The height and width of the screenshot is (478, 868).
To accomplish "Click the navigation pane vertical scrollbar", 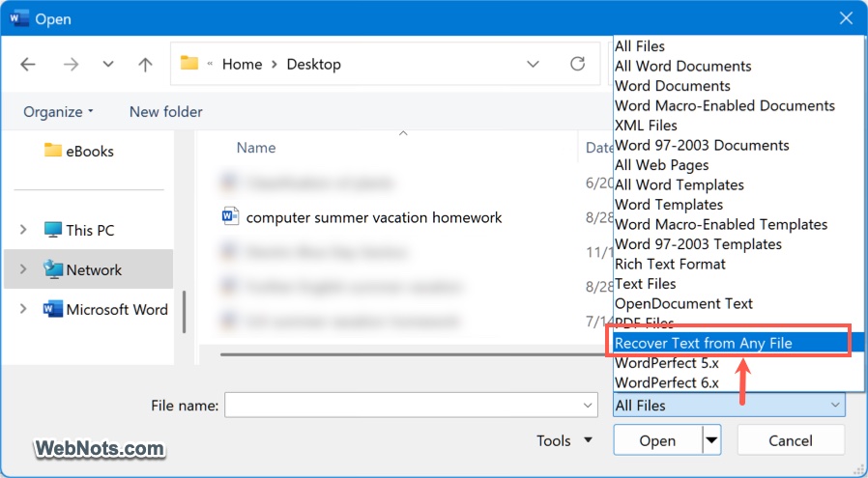I will [185, 313].
